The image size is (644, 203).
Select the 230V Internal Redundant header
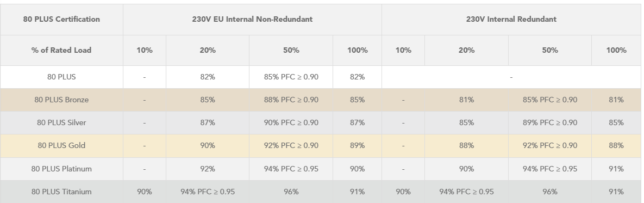pos(511,19)
